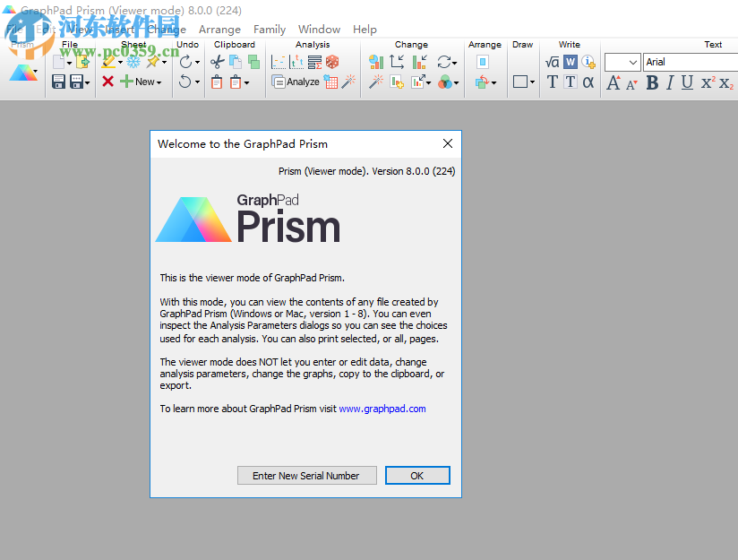Open the Family menu
This screenshot has width=738, height=560.
[269, 29]
